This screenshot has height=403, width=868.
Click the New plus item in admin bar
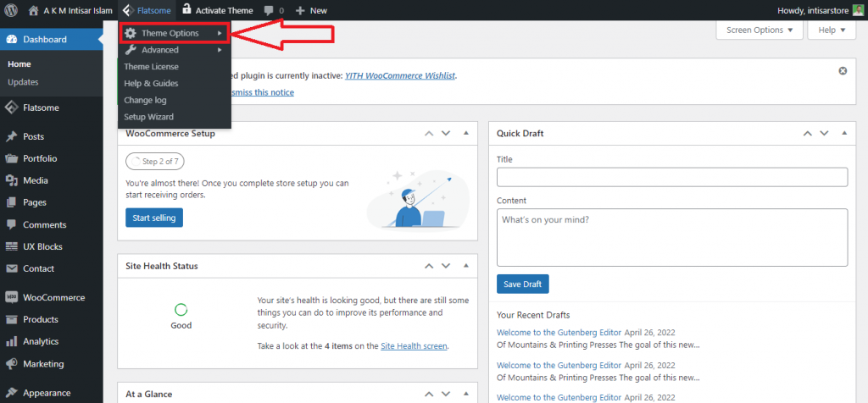tap(311, 10)
